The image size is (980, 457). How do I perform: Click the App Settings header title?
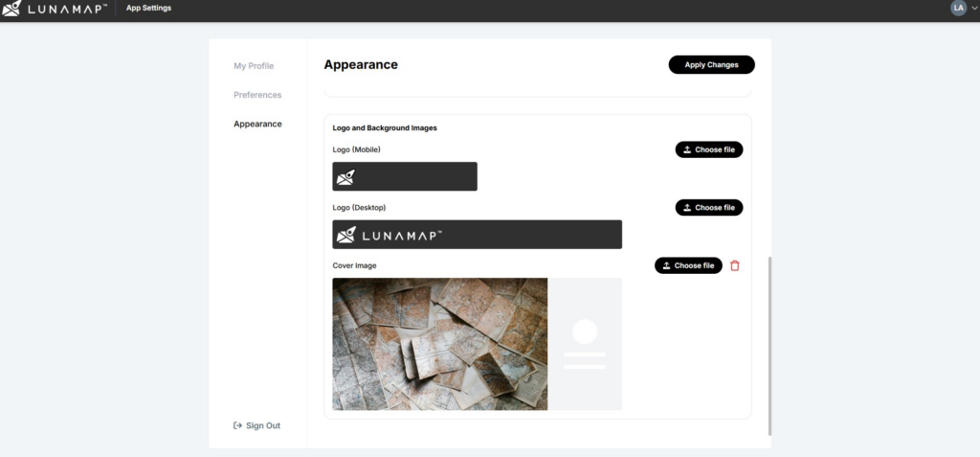[148, 9]
